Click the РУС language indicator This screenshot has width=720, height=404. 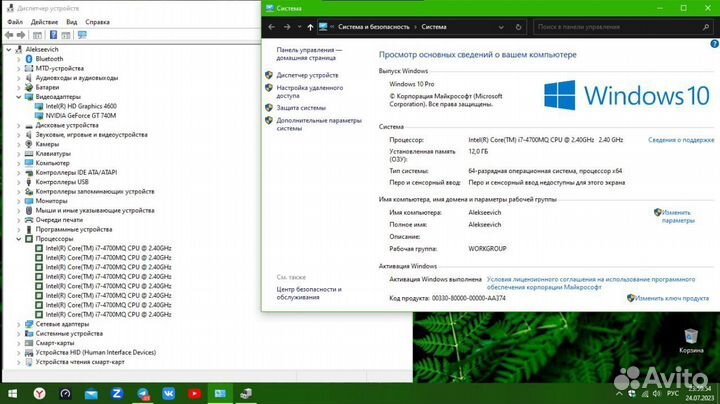[x=673, y=394]
